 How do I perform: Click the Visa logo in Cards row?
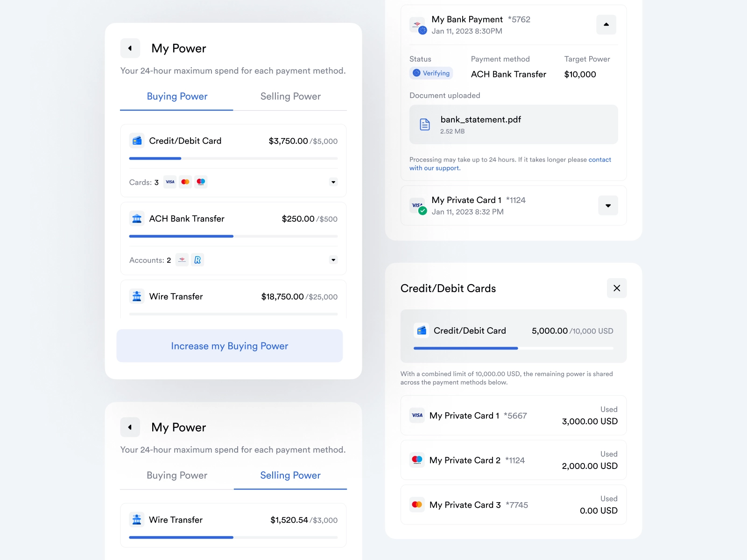click(x=170, y=182)
